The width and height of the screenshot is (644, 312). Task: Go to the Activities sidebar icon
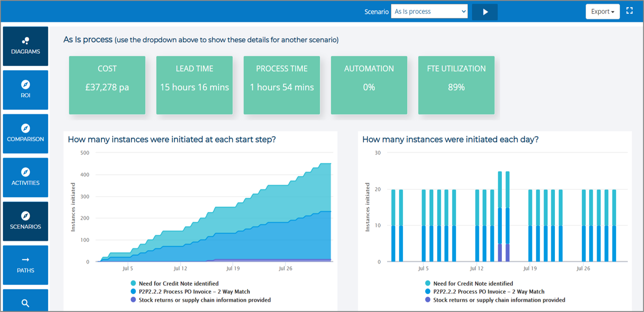26,172
